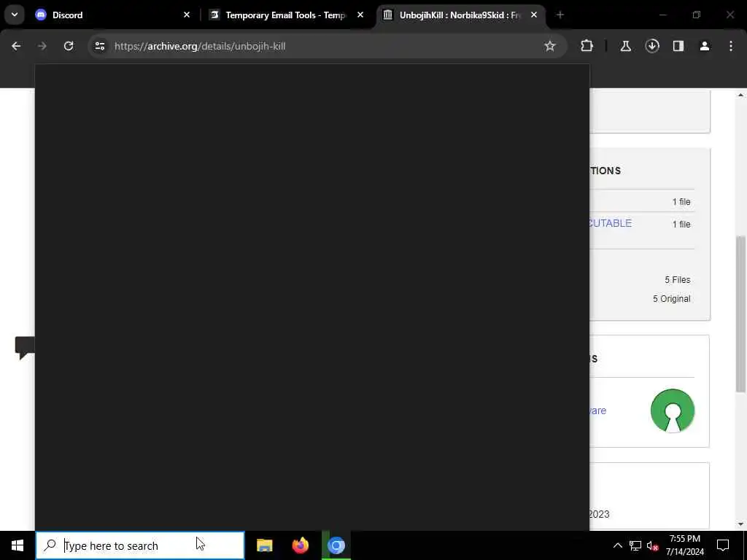Click the green open source logo
Image resolution: width=747 pixels, height=560 pixels.
(672, 411)
